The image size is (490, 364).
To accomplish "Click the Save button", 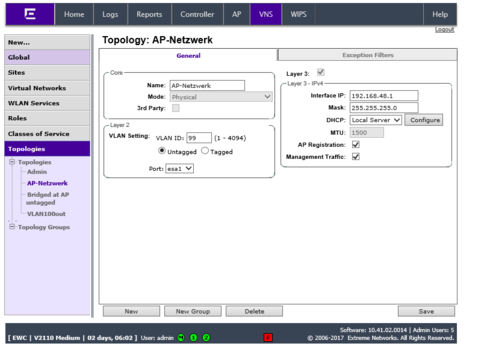I will [x=426, y=311].
